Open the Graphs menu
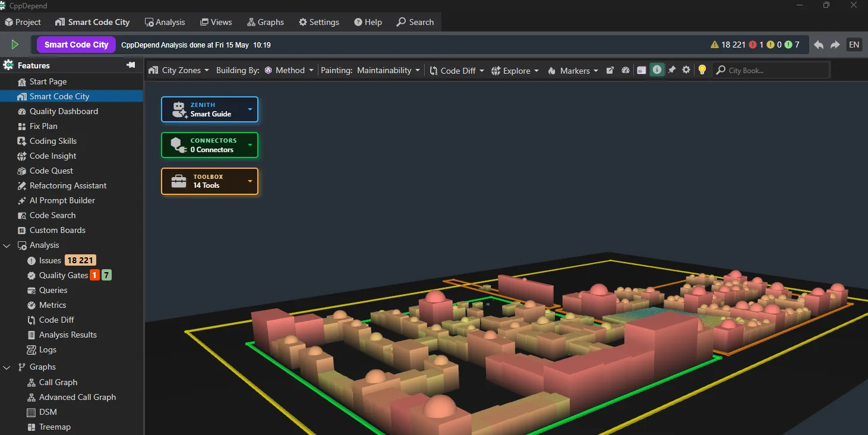Viewport: 868px width, 435px height. (266, 22)
